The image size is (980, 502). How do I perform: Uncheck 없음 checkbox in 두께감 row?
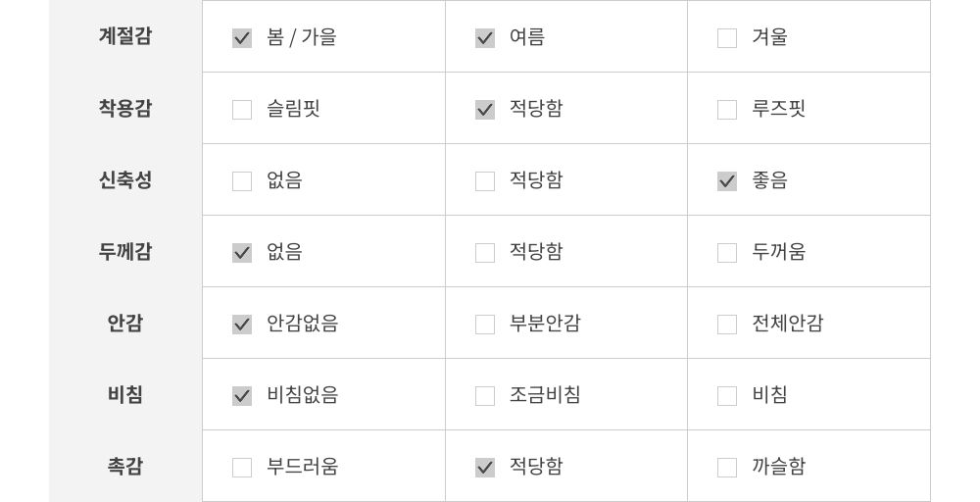point(242,253)
